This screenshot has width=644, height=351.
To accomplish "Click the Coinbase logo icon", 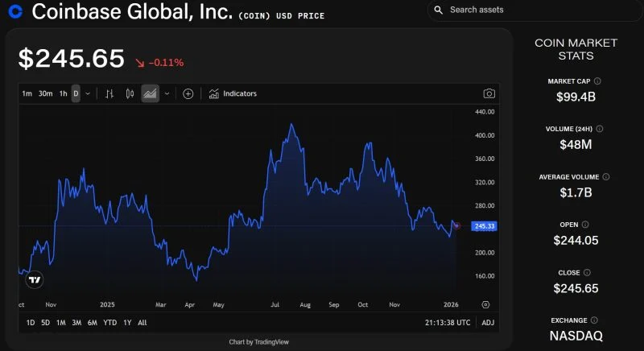I will 14,11.
